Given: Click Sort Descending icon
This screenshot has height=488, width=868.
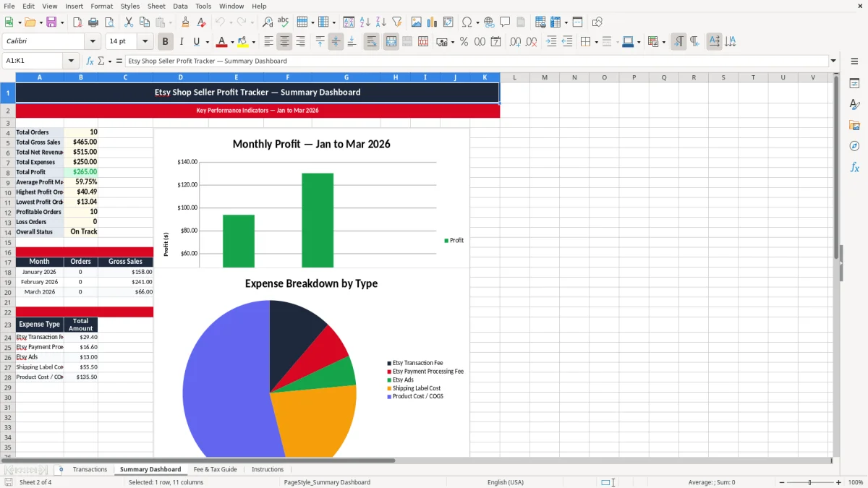Looking at the screenshot, I should (x=381, y=22).
